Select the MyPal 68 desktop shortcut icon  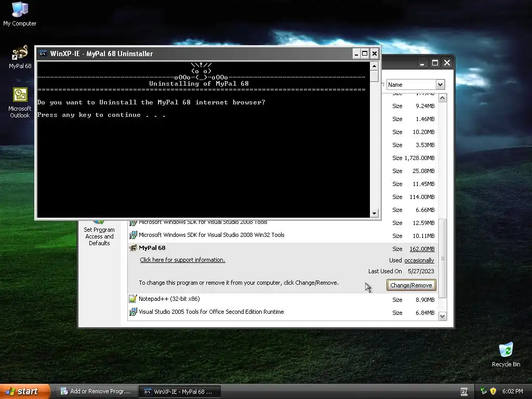tap(20, 57)
